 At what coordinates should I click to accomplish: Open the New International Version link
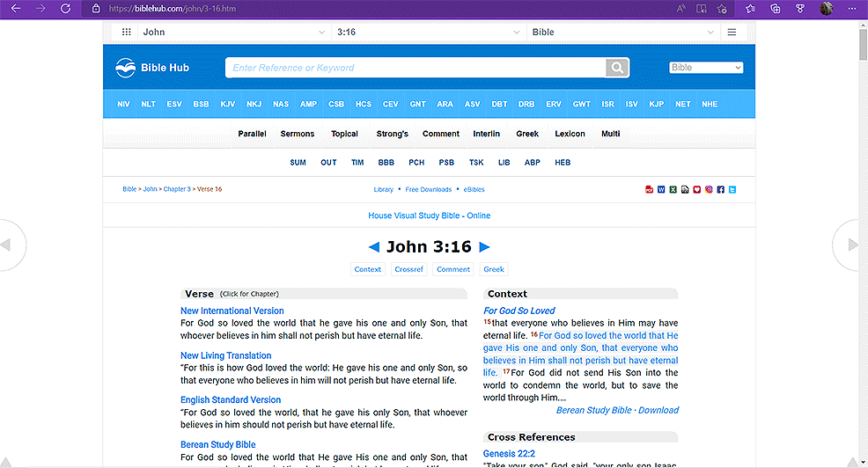(232, 311)
